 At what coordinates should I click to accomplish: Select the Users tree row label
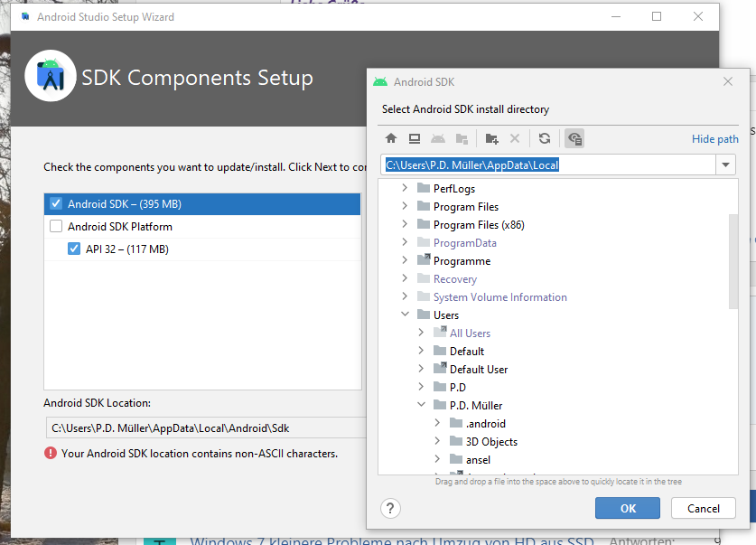[446, 315]
